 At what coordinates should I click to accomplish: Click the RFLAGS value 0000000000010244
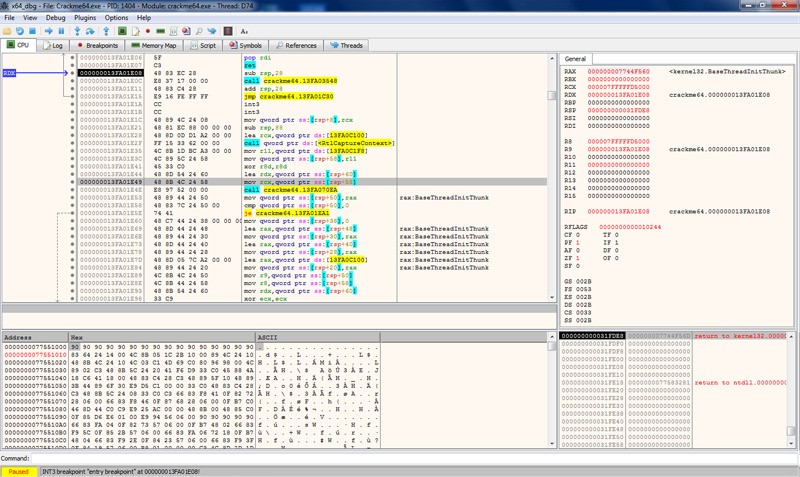(x=630, y=227)
